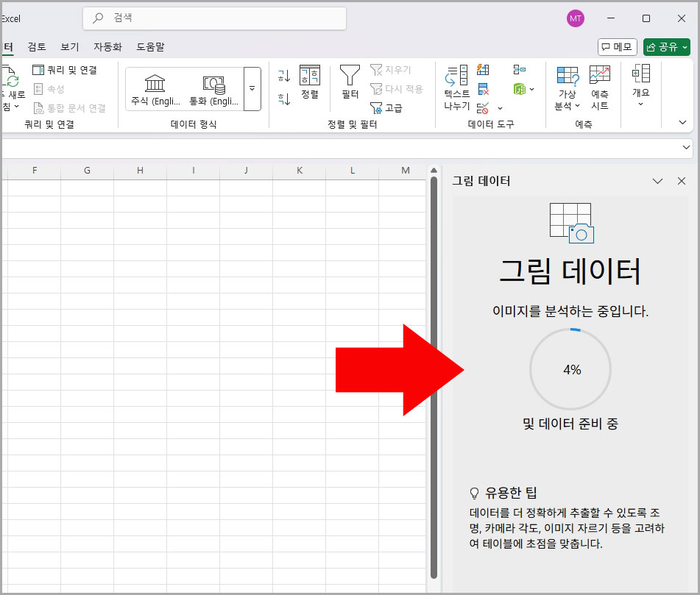
Task: Expand the formula bar chevron
Action: pyautogui.click(x=686, y=148)
